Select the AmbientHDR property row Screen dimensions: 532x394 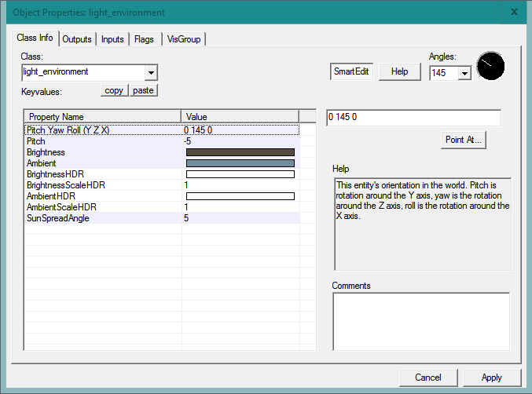pyautogui.click(x=162, y=195)
